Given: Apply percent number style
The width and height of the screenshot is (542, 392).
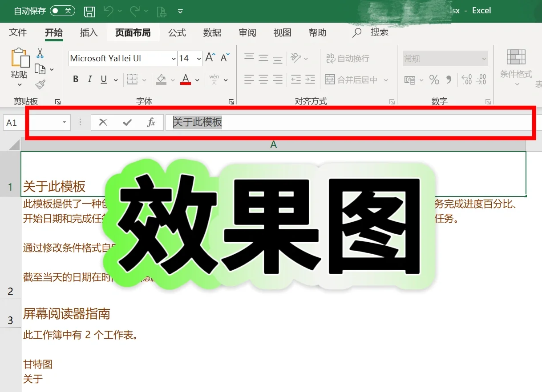Looking at the screenshot, I should point(434,80).
